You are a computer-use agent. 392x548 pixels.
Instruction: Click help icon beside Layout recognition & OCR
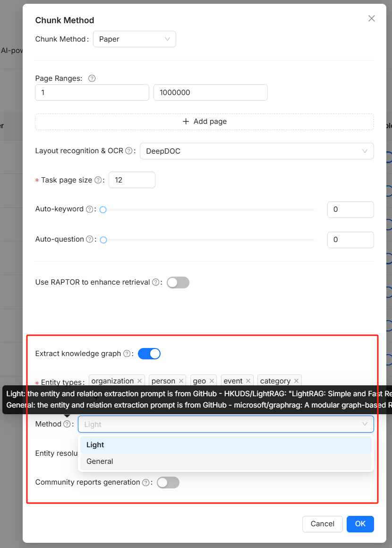coord(128,151)
